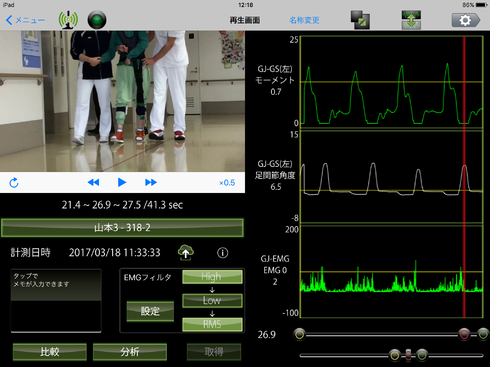Show recording info with the i icon

tap(223, 253)
